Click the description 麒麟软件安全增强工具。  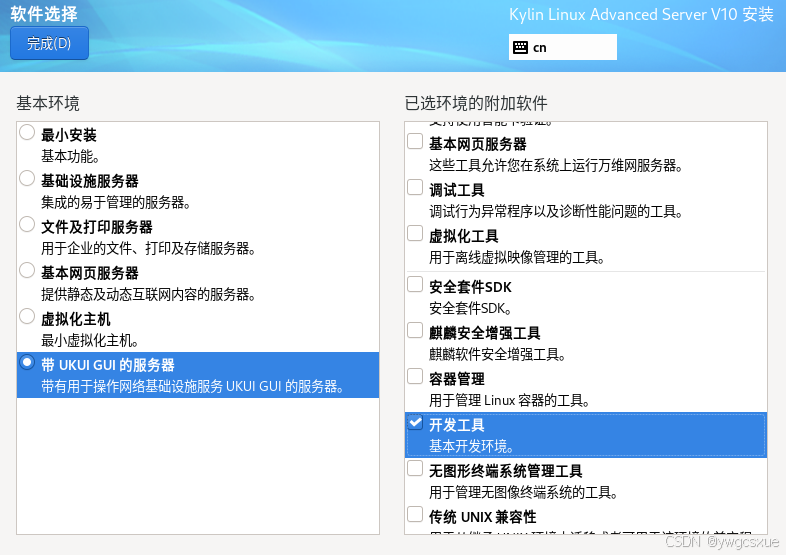coord(497,354)
